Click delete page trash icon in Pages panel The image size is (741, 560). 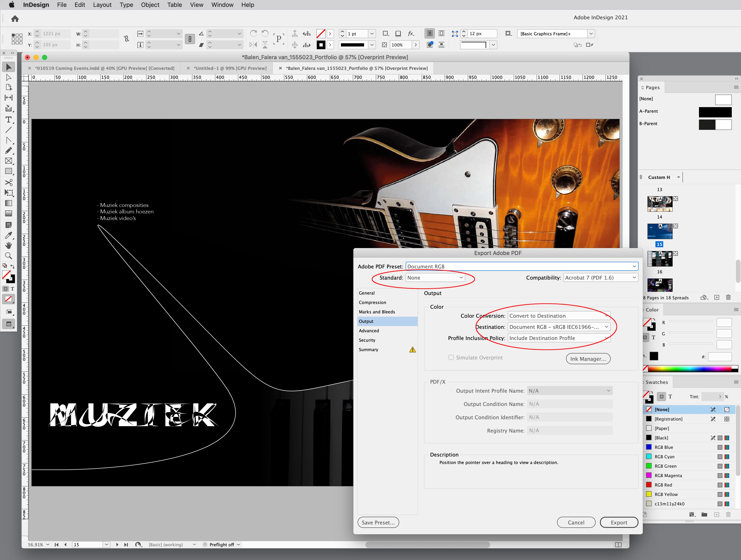click(728, 297)
